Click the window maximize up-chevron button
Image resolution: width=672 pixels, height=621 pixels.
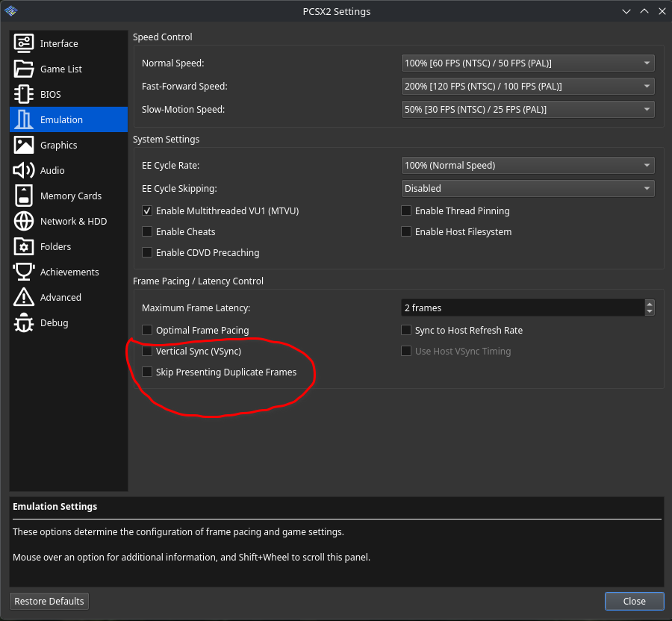pyautogui.click(x=644, y=11)
